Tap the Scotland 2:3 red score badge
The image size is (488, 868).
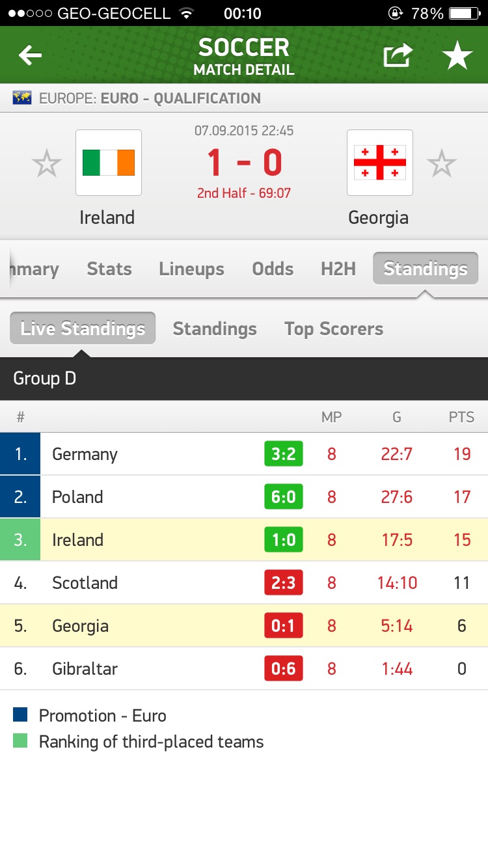(284, 583)
